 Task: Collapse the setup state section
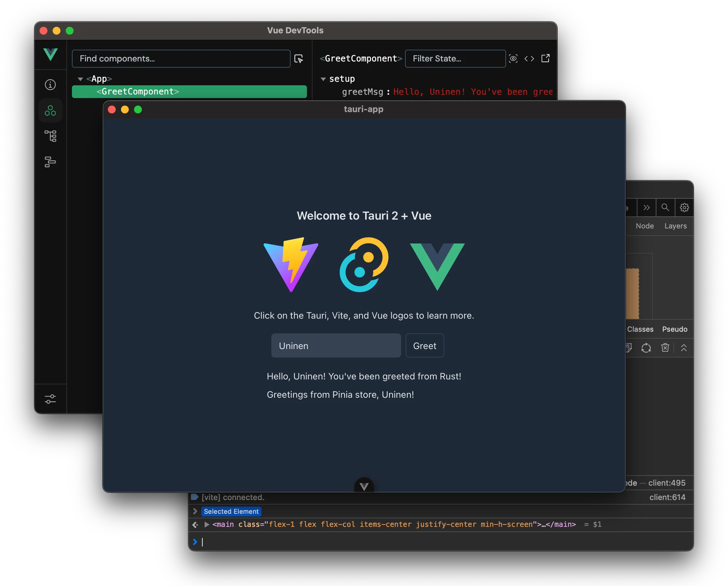click(x=323, y=79)
